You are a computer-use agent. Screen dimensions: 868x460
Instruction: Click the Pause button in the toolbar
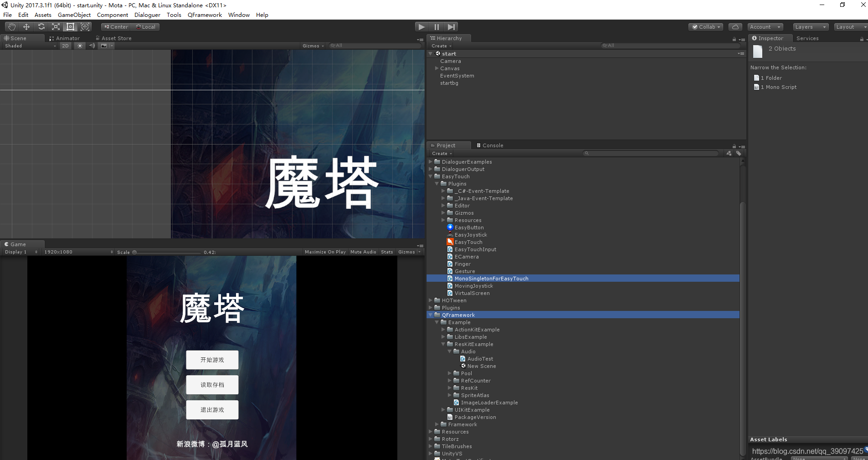(436, 26)
